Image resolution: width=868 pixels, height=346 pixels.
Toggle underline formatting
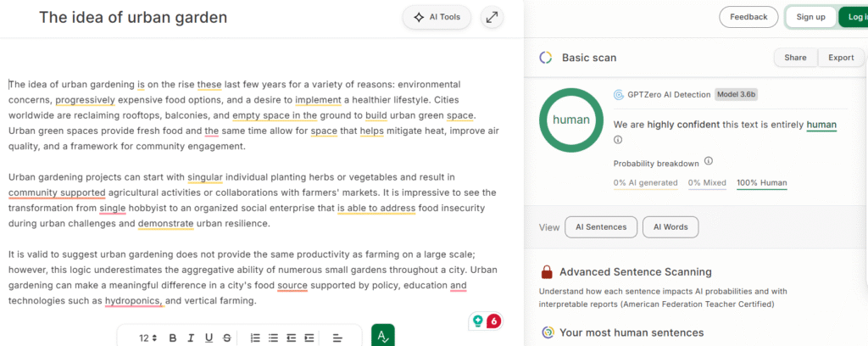point(209,338)
